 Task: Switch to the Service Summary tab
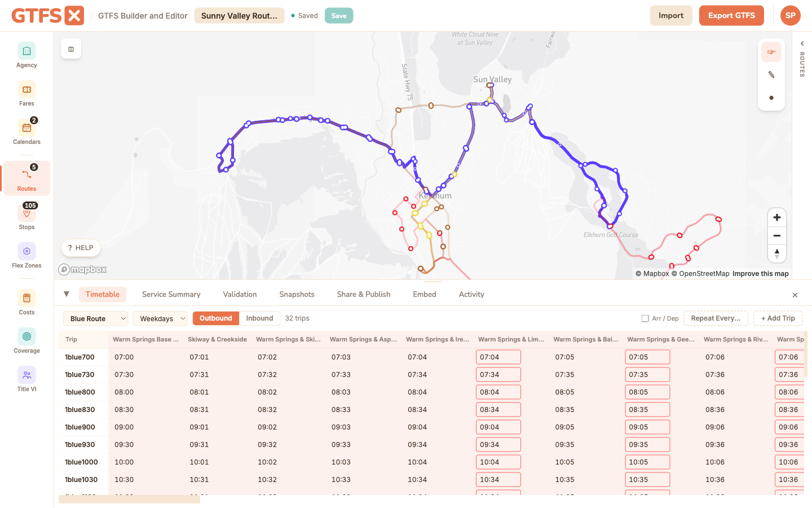click(171, 294)
